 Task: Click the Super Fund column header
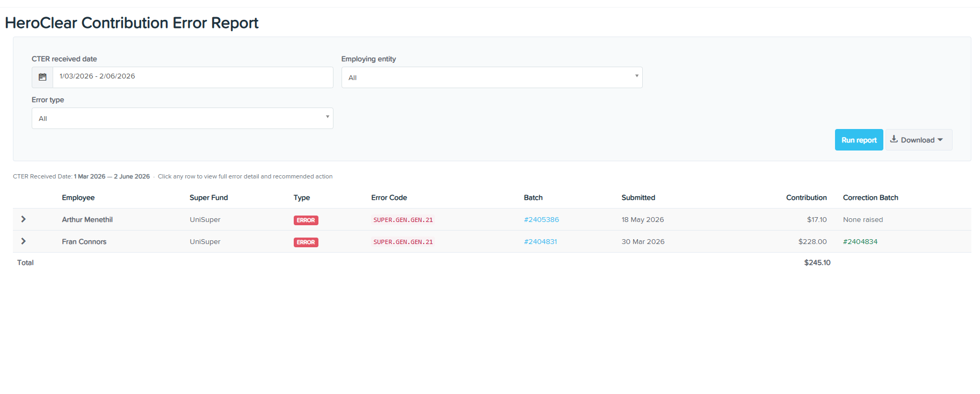pos(209,198)
